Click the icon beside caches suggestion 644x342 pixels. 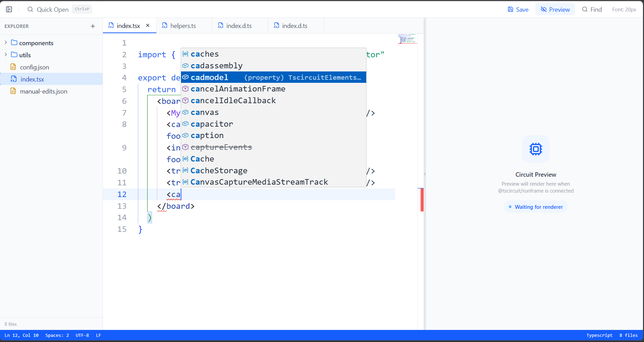pyautogui.click(x=186, y=54)
